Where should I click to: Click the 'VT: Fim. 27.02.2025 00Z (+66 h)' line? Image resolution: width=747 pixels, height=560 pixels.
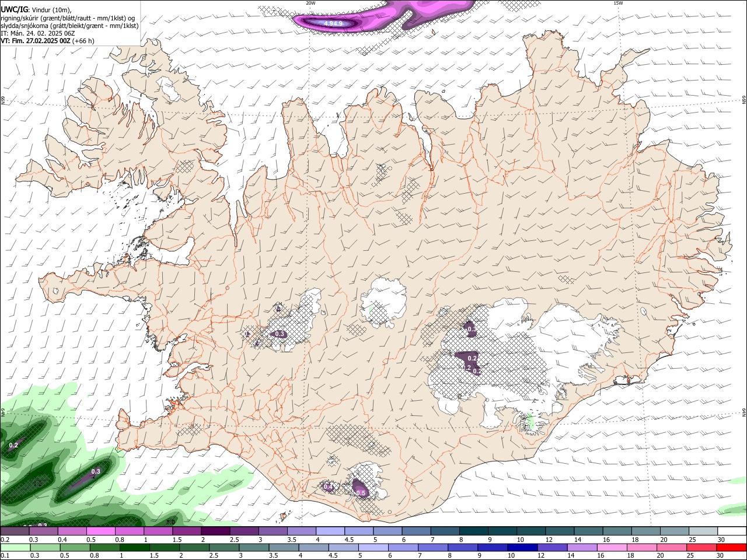tap(47, 41)
